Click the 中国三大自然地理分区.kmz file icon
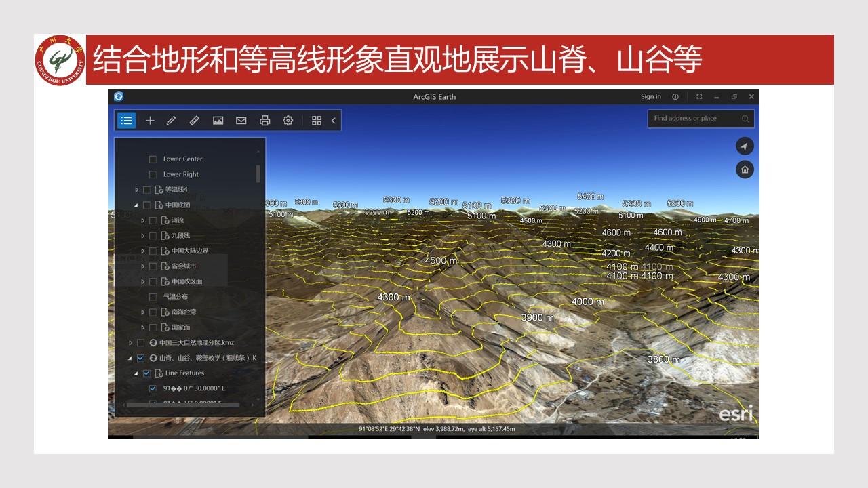The image size is (868, 488). coord(153,343)
